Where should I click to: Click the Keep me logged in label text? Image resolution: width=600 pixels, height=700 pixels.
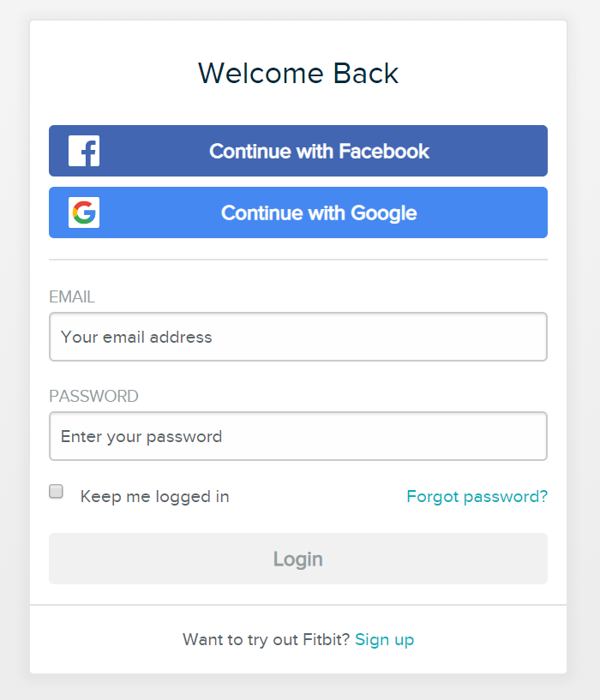click(154, 496)
